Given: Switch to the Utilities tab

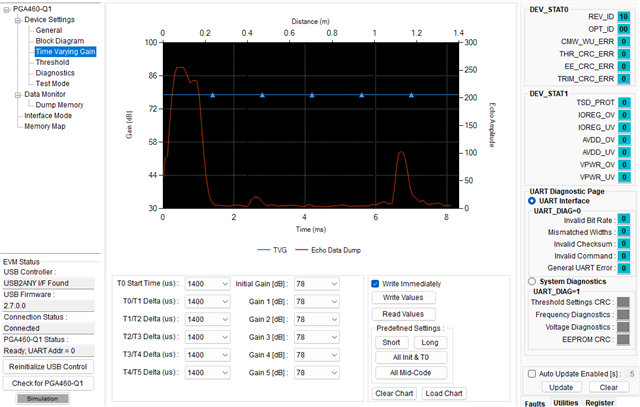Looking at the screenshot, I should 565,403.
